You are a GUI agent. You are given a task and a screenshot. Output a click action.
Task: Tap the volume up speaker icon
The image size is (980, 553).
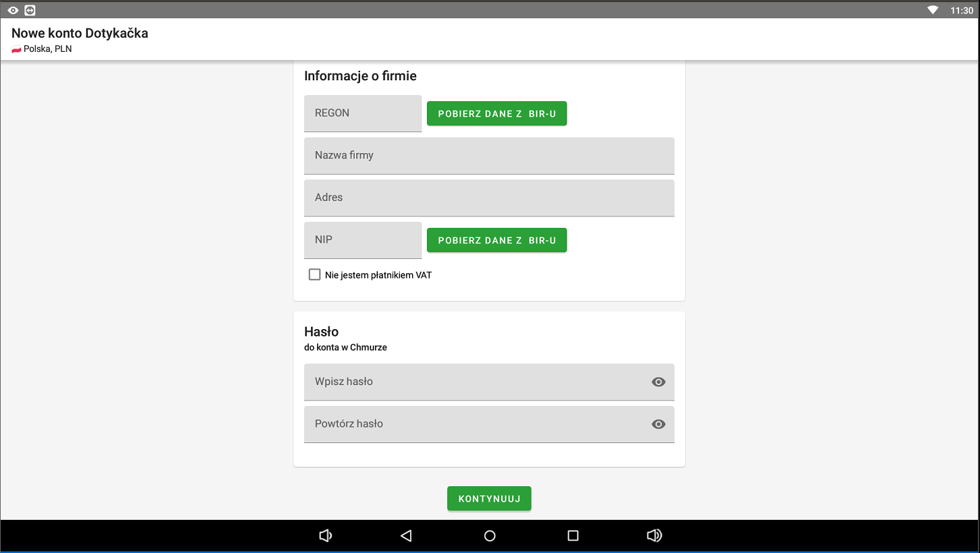coord(654,535)
